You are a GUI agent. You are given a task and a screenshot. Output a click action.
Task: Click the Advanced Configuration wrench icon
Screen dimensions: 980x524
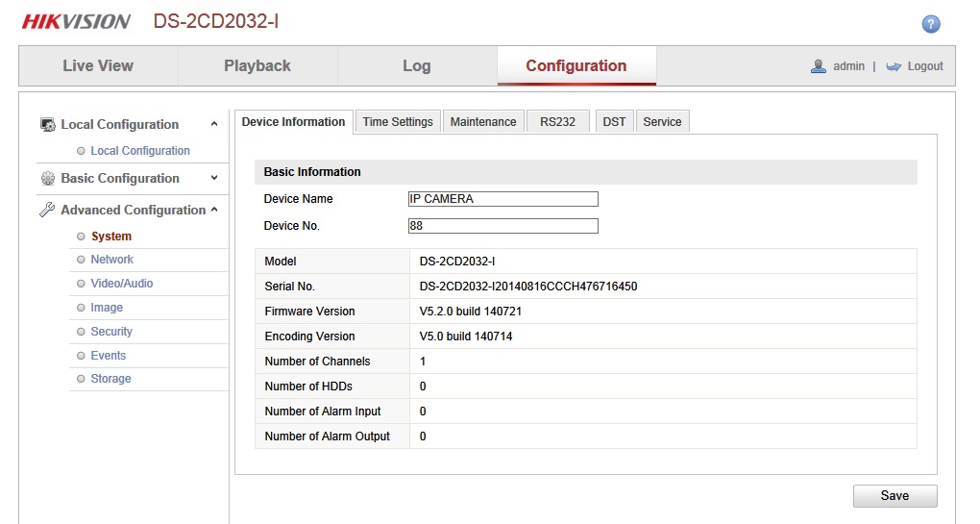(x=47, y=210)
